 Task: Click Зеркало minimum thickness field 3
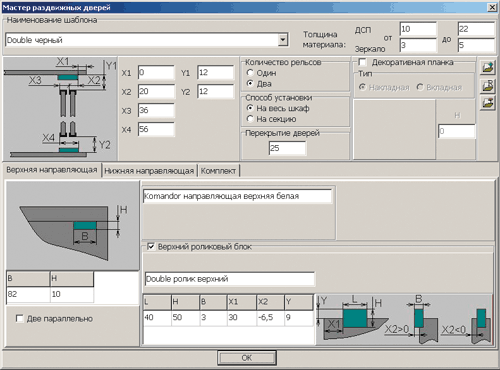(x=418, y=45)
